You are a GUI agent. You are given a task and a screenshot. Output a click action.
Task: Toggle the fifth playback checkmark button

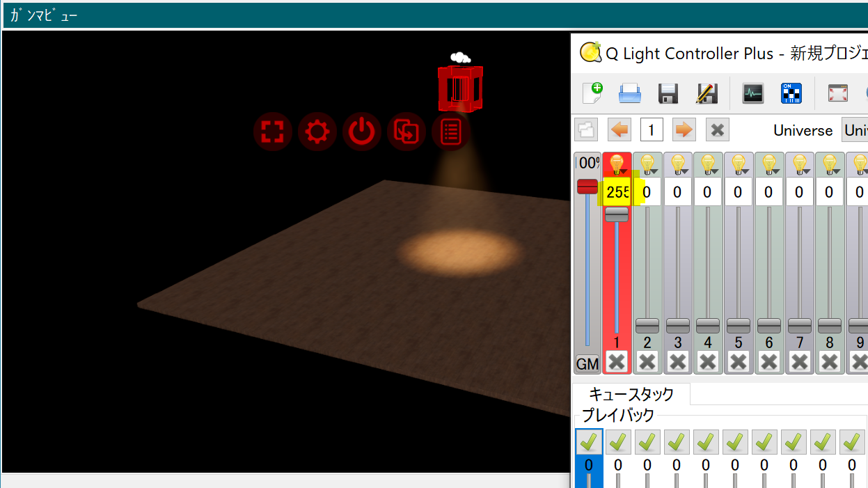coord(706,441)
